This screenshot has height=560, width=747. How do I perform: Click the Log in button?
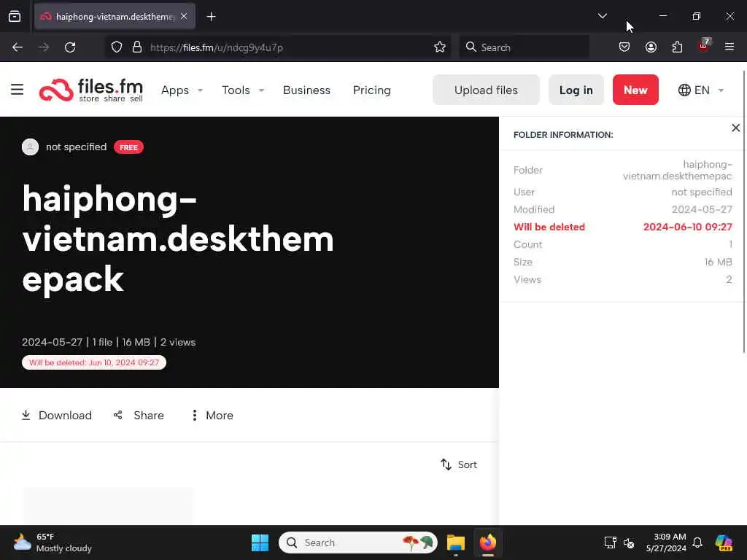(576, 90)
